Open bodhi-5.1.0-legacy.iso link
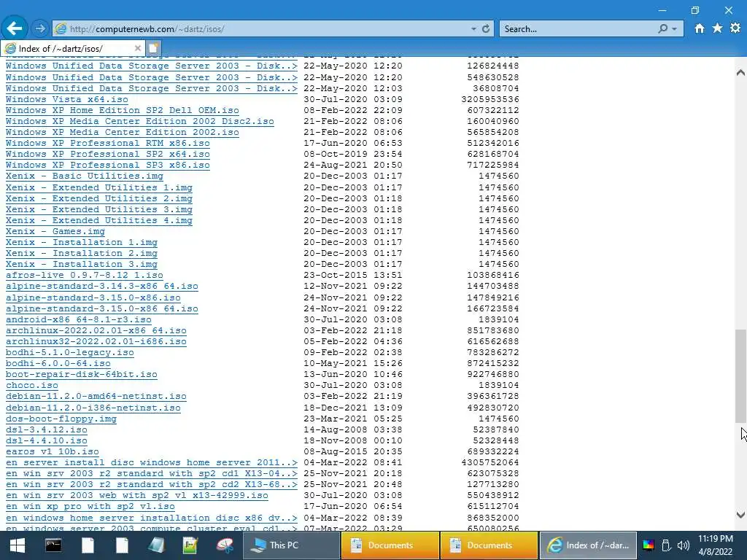This screenshot has height=560, width=747. coord(70,352)
